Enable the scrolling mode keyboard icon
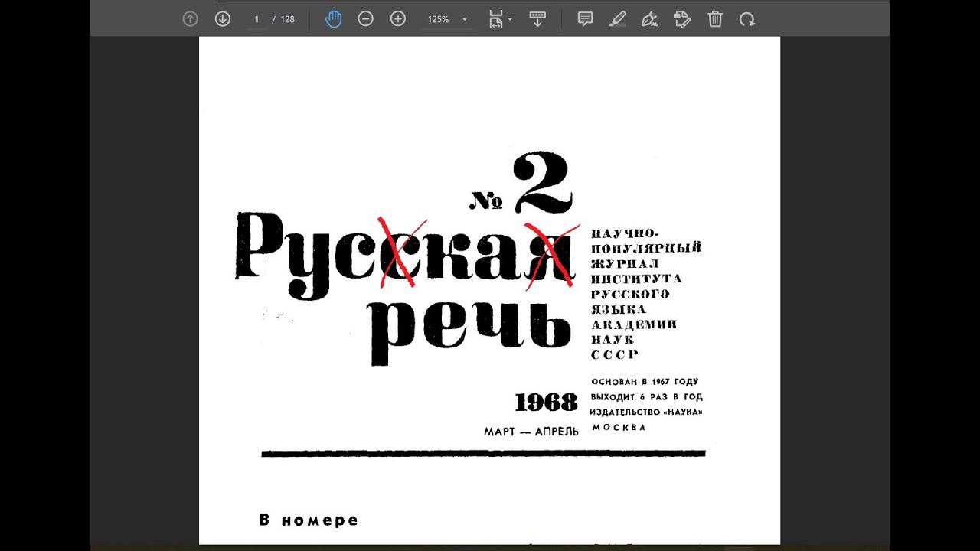 point(537,19)
